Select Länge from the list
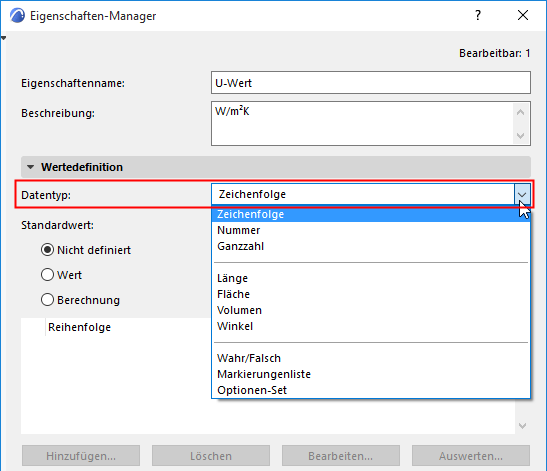This screenshot has width=547, height=471. point(371,278)
